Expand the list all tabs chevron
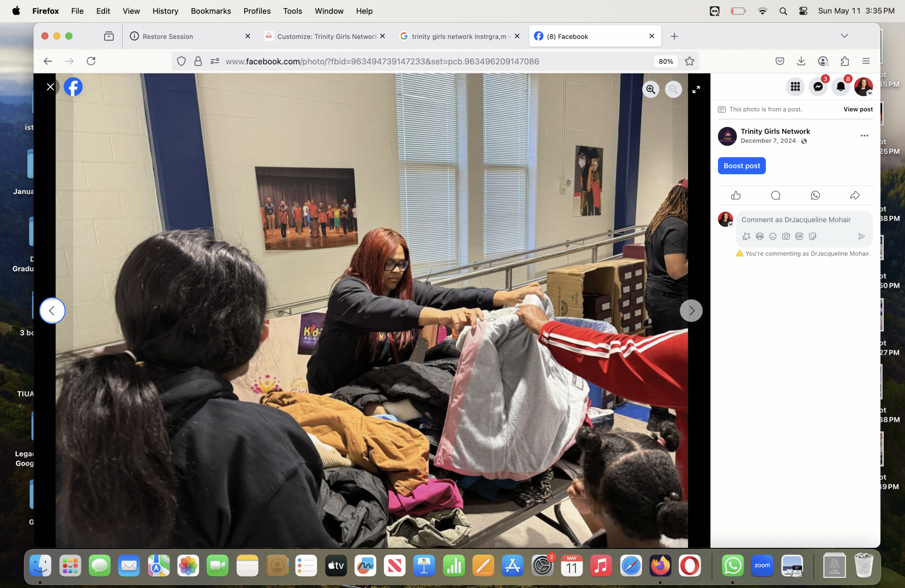This screenshot has width=905, height=588. [x=844, y=36]
